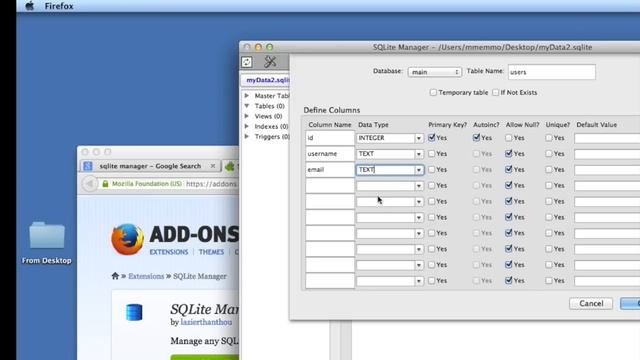Click the Table Name field containing users
Image resolution: width=640 pixels, height=360 pixels.
click(x=551, y=72)
